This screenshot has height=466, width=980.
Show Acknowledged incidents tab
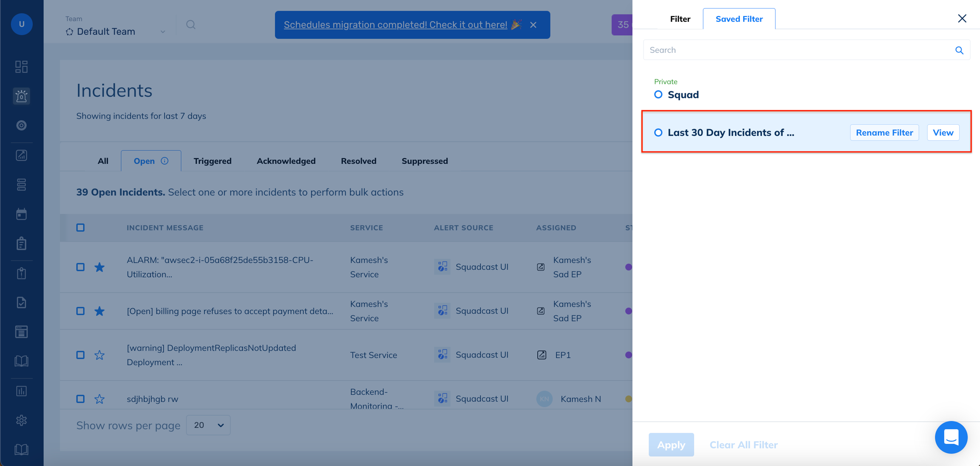pyautogui.click(x=286, y=161)
